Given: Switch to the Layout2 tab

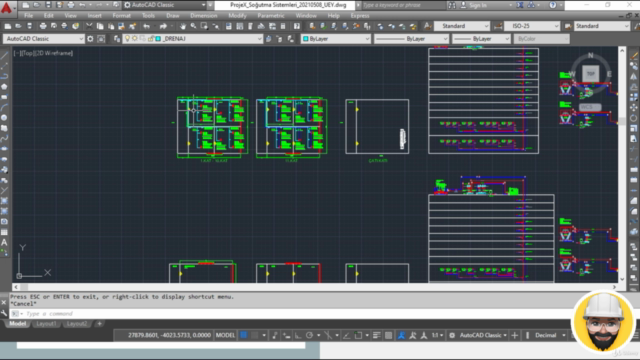Looking at the screenshot, I should coord(77,324).
